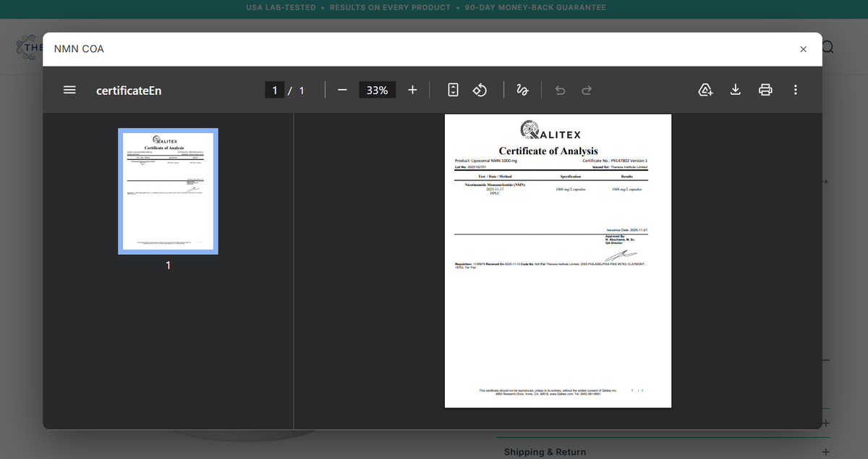Image resolution: width=868 pixels, height=459 pixels.
Task: Click the 90-day money-back guarantee banner text
Action: (535, 7)
